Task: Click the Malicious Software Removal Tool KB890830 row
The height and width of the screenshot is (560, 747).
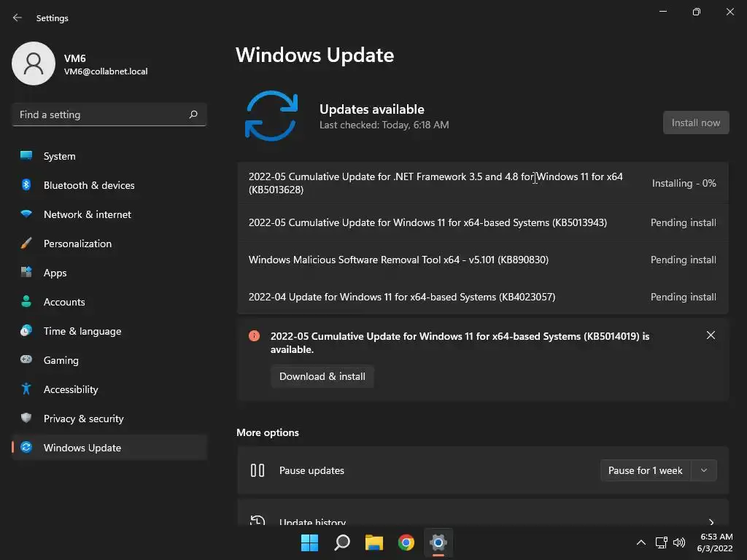Action: [483, 260]
